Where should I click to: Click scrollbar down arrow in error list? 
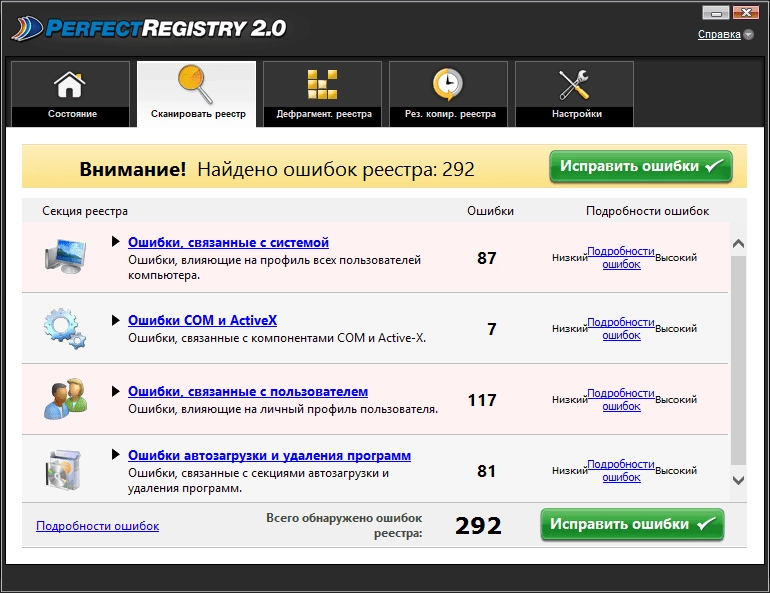738,480
